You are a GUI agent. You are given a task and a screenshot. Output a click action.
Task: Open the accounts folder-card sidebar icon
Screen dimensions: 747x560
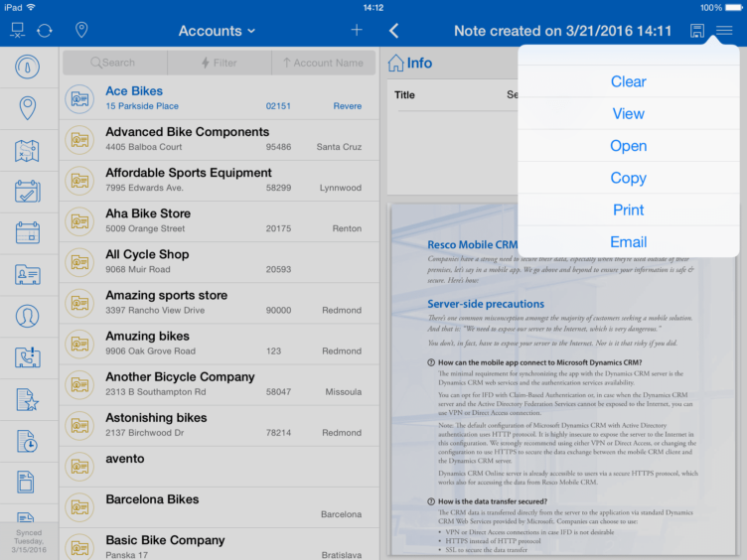(x=28, y=275)
